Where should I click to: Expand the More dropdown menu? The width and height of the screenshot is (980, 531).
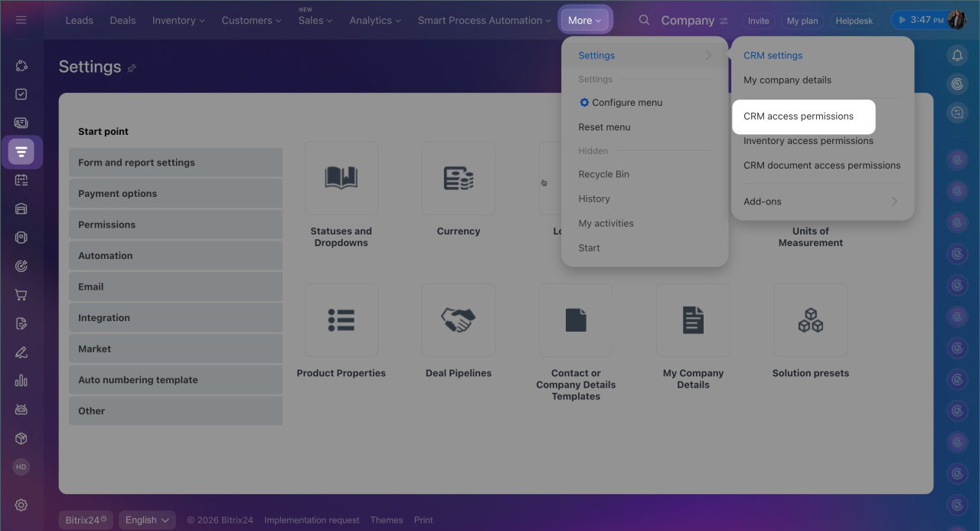pos(586,21)
